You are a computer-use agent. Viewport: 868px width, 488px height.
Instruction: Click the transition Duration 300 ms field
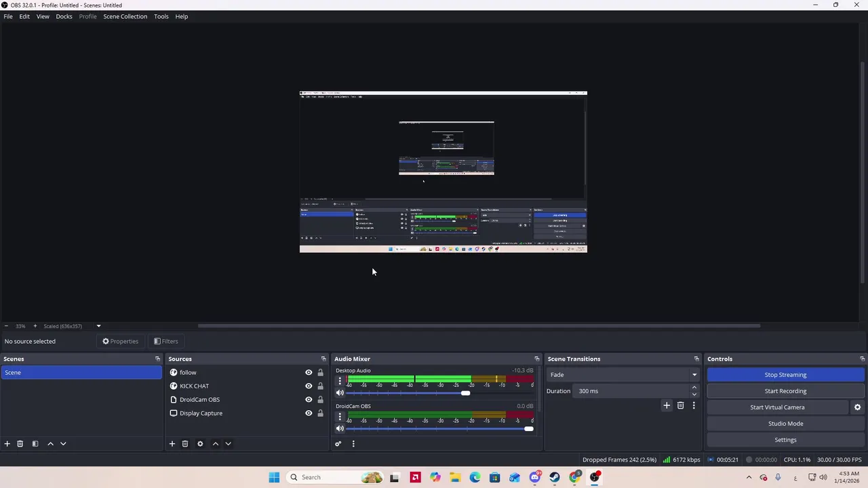coord(631,391)
